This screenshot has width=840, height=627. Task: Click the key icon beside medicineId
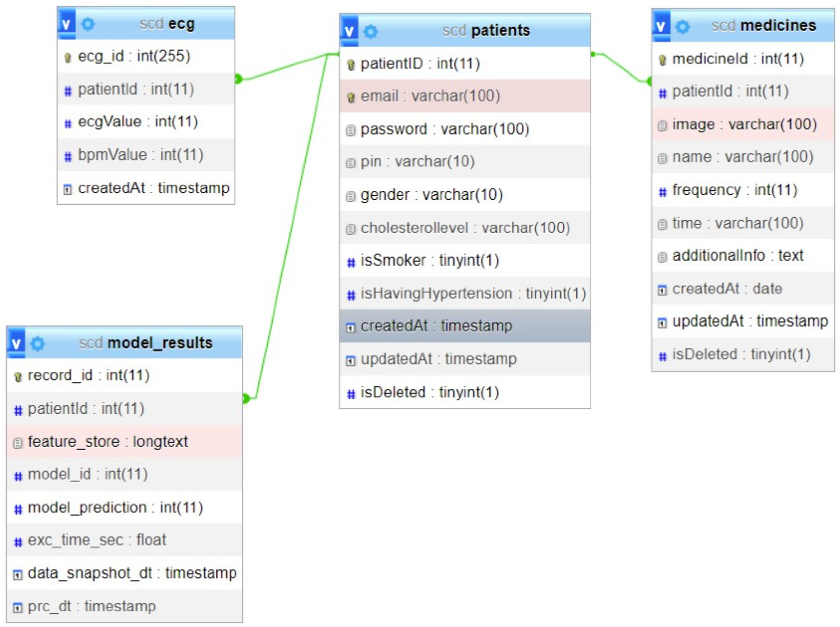tap(662, 60)
